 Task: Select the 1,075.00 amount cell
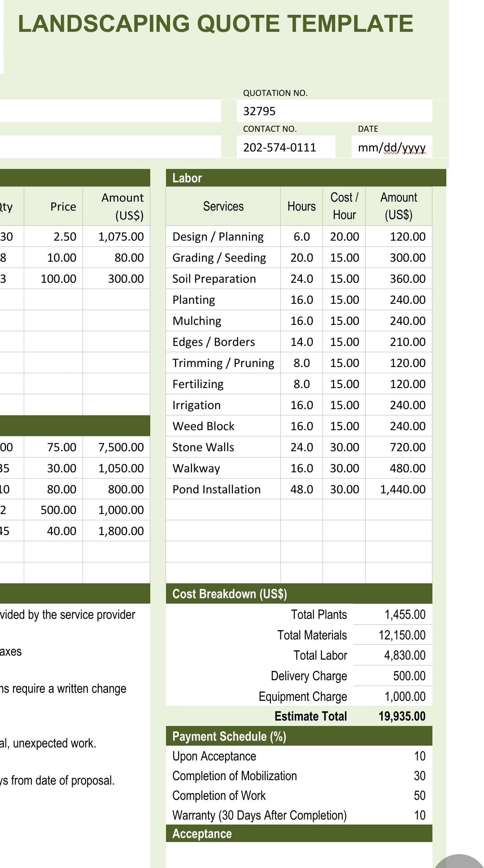coord(117,237)
